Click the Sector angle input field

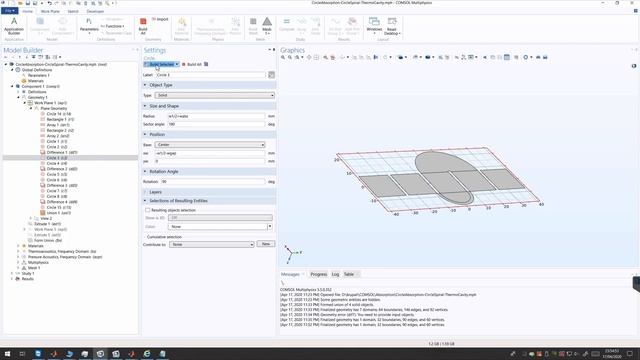216,124
